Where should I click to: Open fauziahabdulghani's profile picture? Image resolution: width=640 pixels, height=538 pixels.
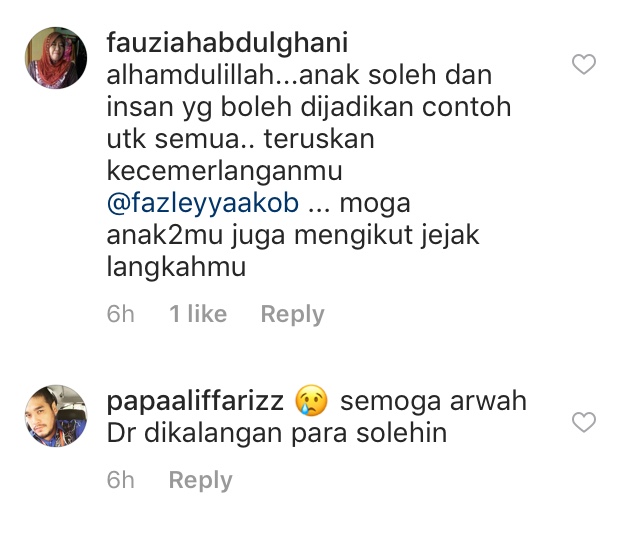56,58
